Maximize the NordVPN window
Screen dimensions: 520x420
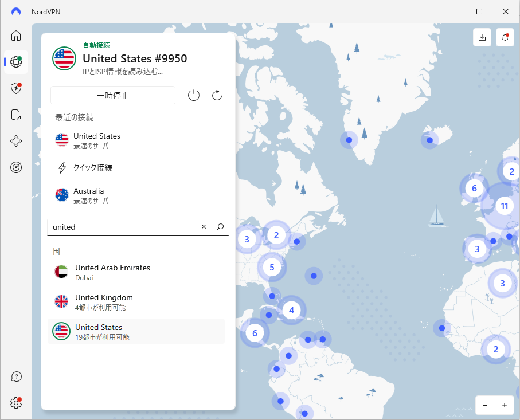tap(479, 11)
